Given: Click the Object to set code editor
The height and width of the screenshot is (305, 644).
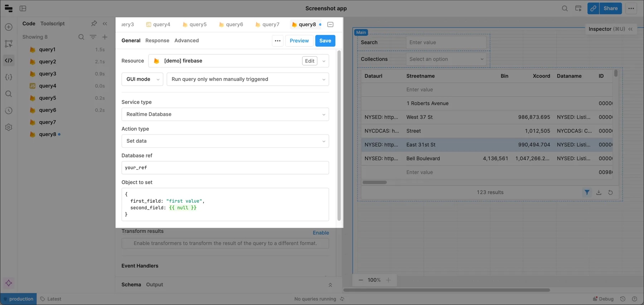Looking at the screenshot, I should point(225,205).
